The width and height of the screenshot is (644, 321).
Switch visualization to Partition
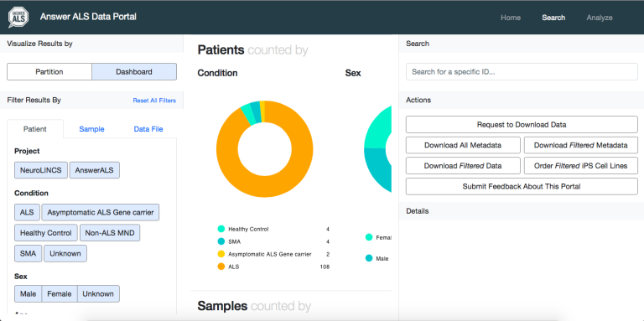point(49,72)
